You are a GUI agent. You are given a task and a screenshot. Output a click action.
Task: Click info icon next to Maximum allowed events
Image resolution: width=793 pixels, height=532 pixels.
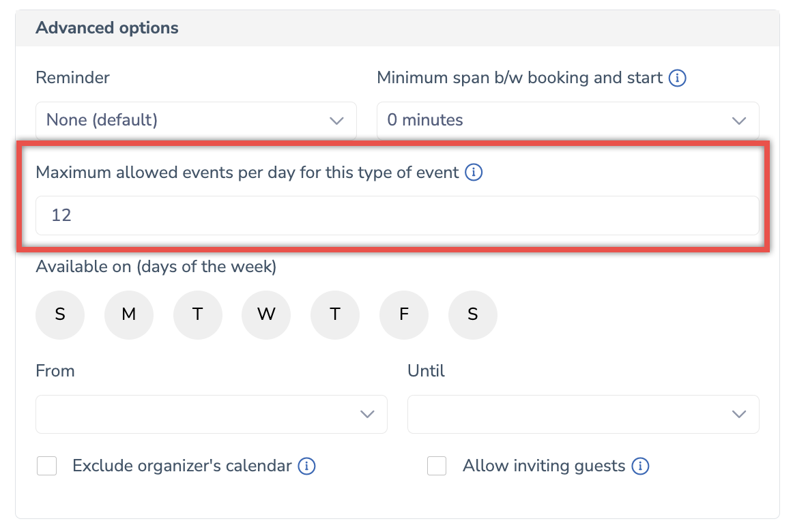(474, 173)
